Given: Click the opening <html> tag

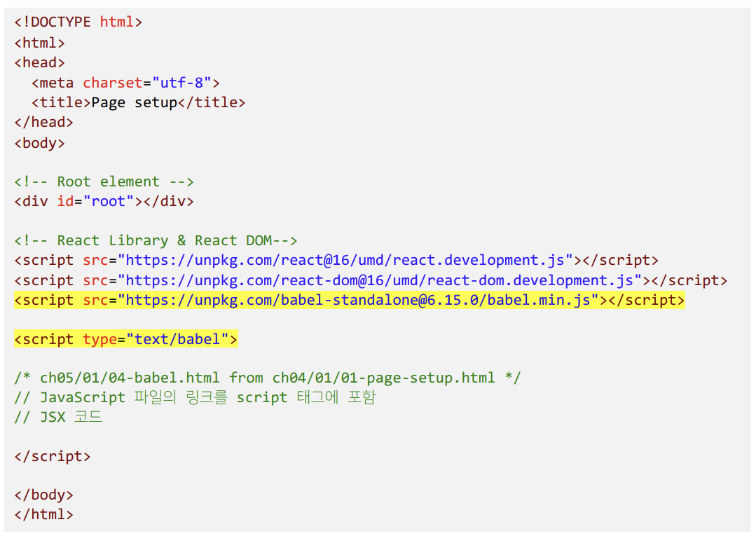Looking at the screenshot, I should [39, 43].
